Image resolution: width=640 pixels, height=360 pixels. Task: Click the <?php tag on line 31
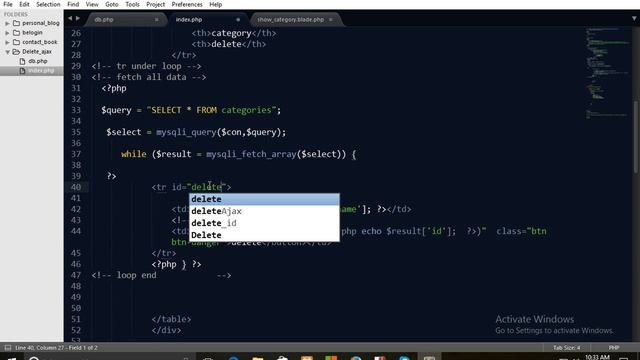point(114,89)
